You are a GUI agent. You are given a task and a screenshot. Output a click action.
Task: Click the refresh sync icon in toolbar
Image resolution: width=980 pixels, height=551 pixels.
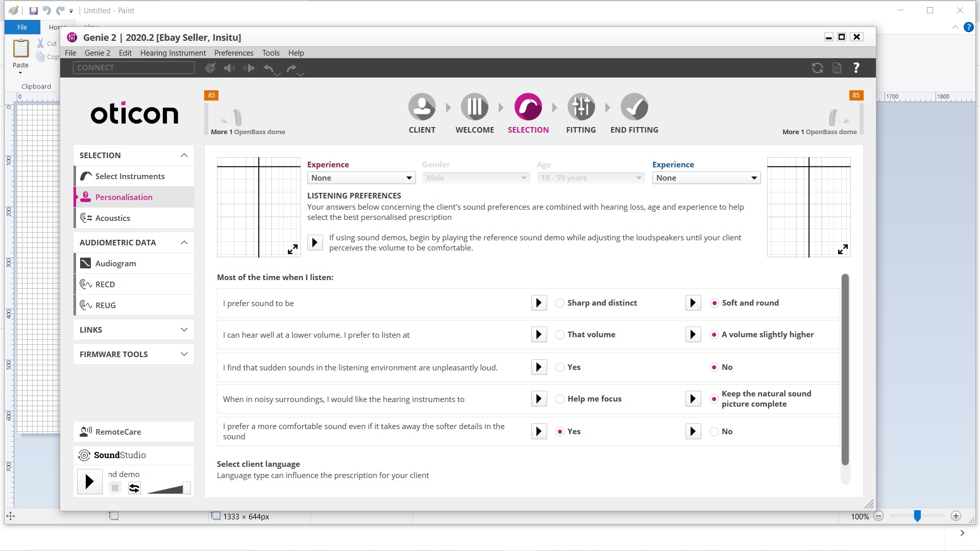[818, 68]
